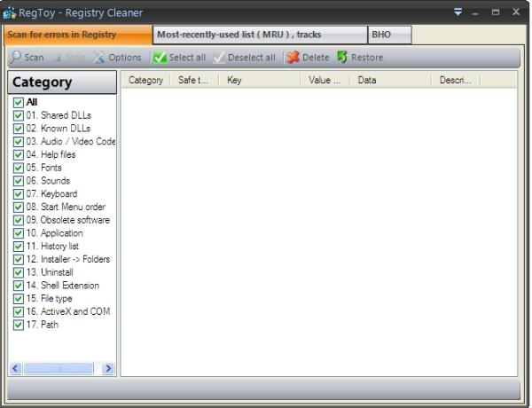The height and width of the screenshot is (408, 532).
Task: Click the RegToy app icon in title bar
Action: (x=10, y=13)
